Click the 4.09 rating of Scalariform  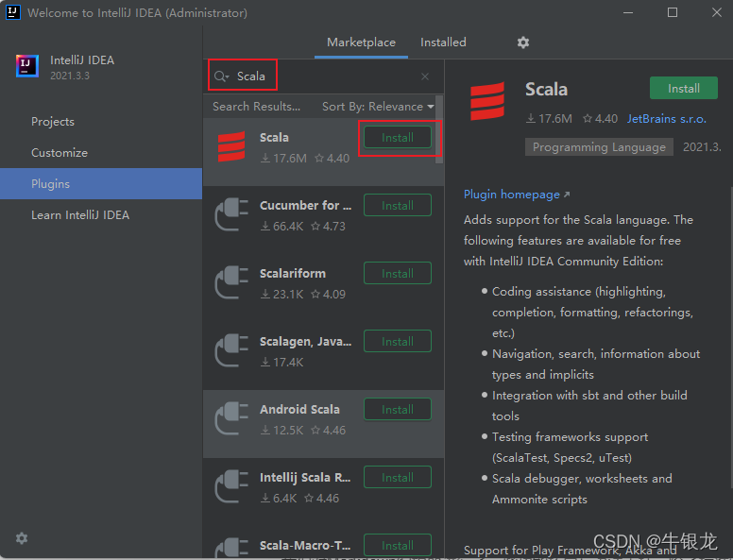pos(328,294)
